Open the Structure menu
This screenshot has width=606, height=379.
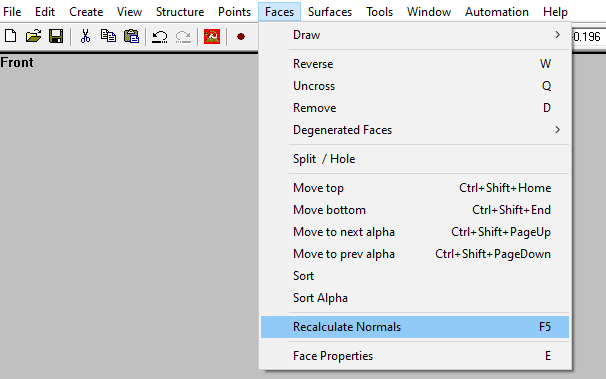[180, 12]
